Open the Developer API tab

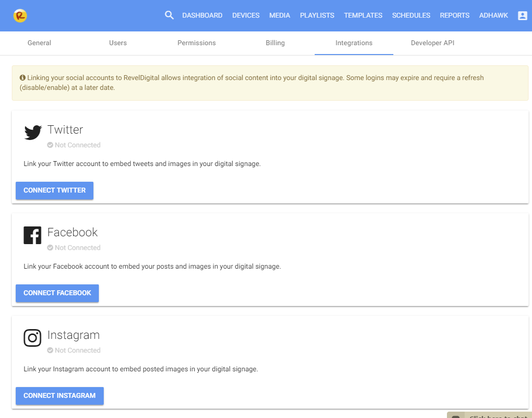click(x=433, y=43)
